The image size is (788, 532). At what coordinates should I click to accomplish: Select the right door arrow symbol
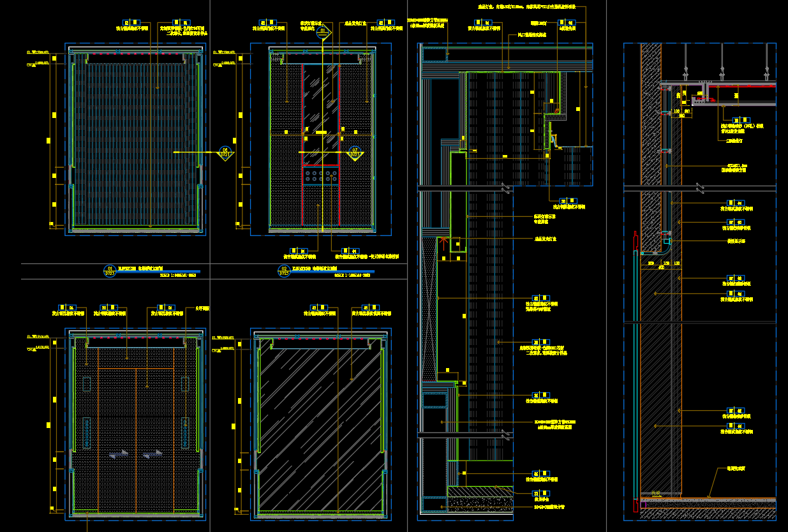click(153, 454)
